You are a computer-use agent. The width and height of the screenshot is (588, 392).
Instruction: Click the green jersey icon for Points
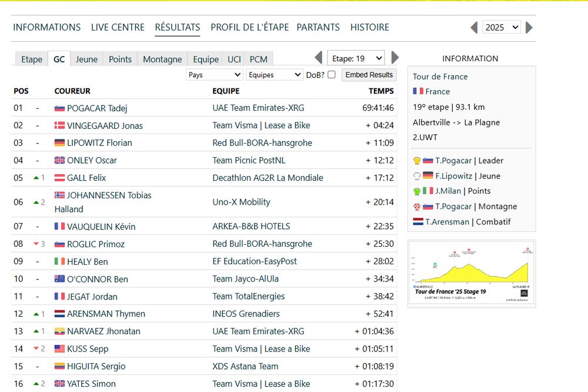(x=417, y=191)
